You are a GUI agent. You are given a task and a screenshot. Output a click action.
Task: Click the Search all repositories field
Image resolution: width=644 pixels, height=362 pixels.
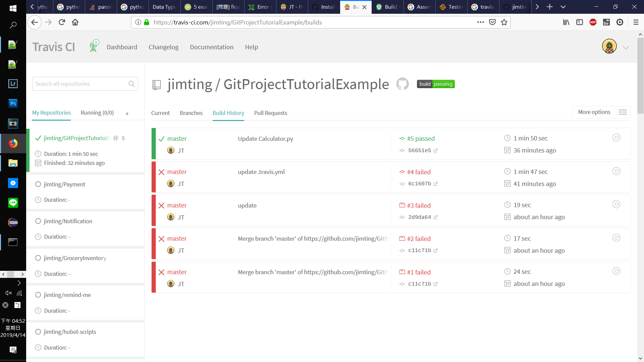[80, 84]
